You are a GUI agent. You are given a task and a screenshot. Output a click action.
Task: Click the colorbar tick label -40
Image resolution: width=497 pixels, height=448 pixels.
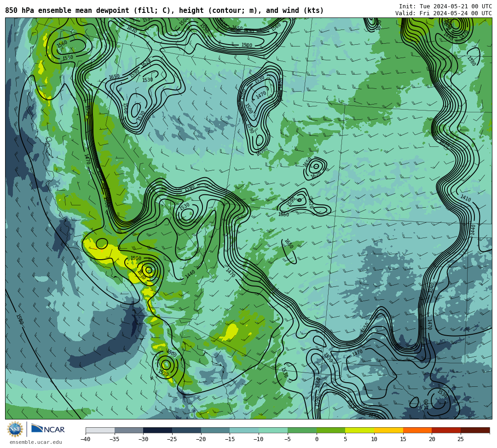85,439
